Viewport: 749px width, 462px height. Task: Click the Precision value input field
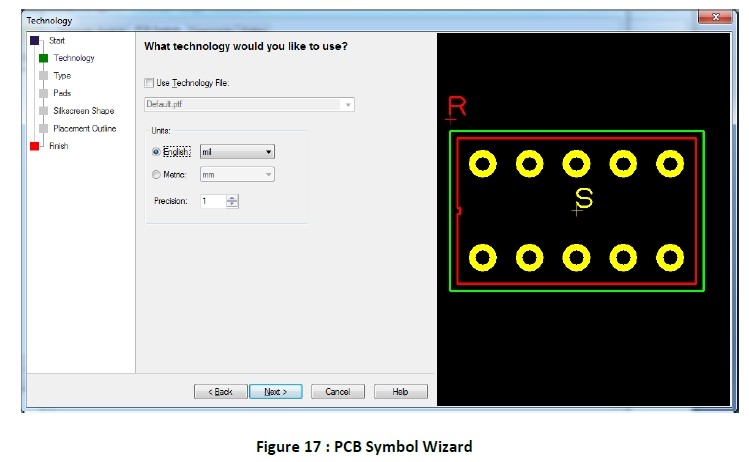click(212, 201)
